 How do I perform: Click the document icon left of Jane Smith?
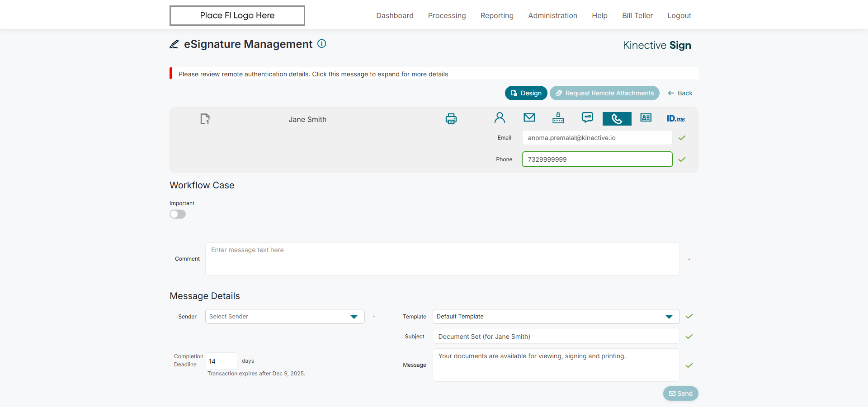pyautogui.click(x=205, y=119)
